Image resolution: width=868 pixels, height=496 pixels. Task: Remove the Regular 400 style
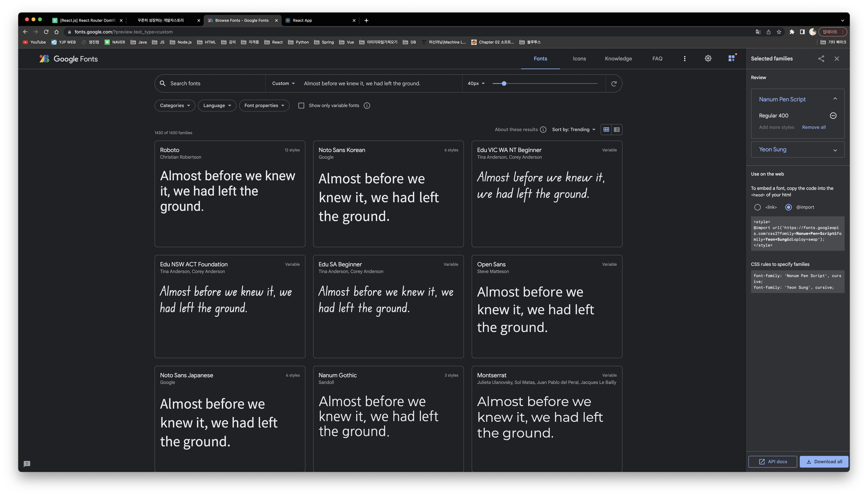[833, 115]
